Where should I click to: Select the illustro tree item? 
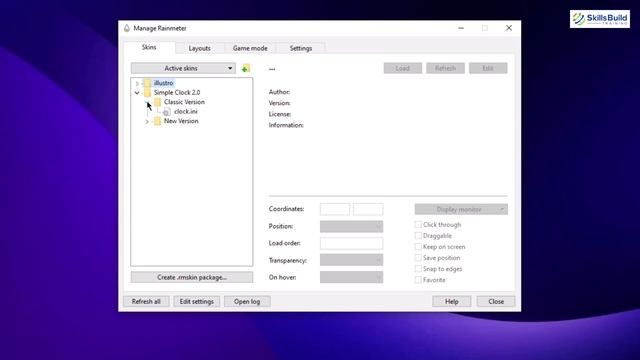click(163, 83)
